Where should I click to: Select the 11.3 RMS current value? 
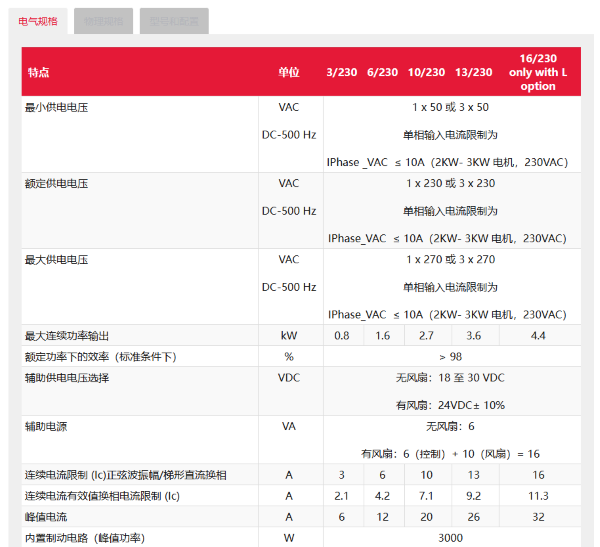coord(538,496)
